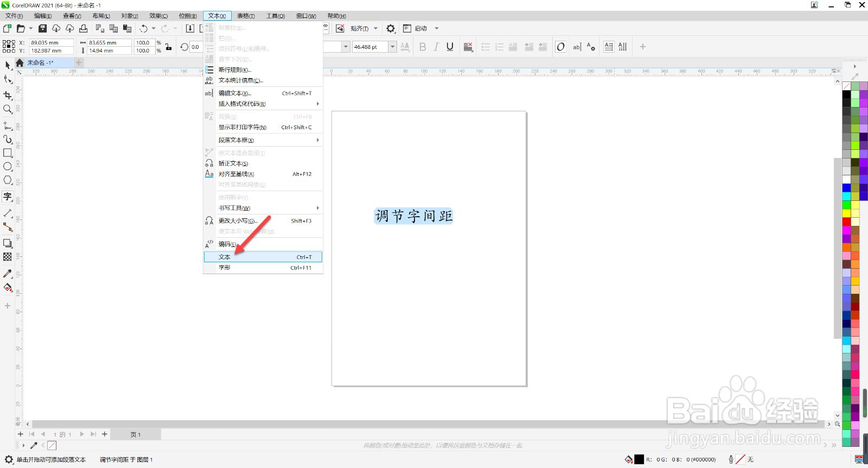Click the Print icon
This screenshot has width=868, height=468.
[83, 28]
